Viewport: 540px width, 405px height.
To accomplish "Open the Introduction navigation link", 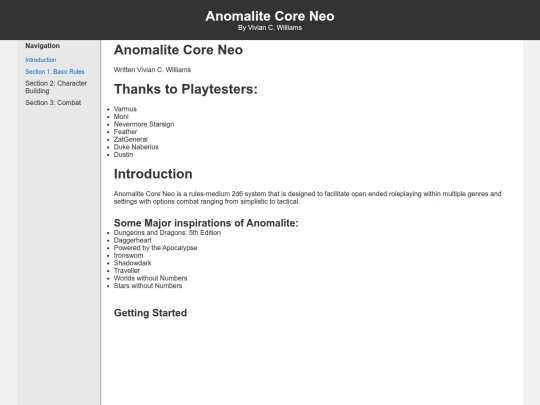I will pyautogui.click(x=41, y=60).
